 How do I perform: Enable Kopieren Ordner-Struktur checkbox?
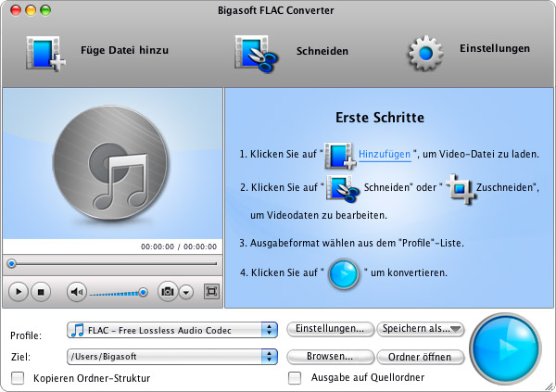(18, 378)
